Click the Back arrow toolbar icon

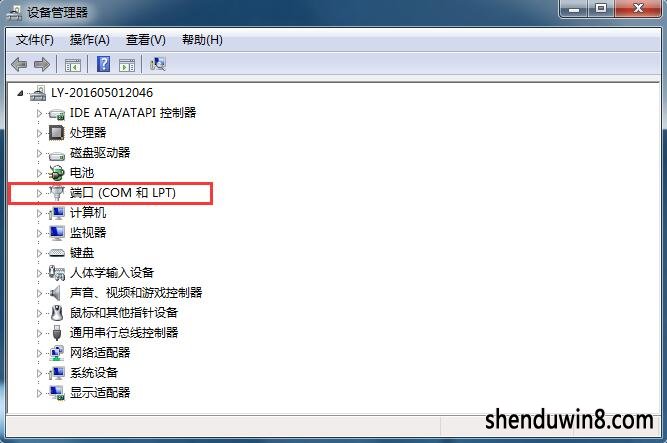point(19,65)
